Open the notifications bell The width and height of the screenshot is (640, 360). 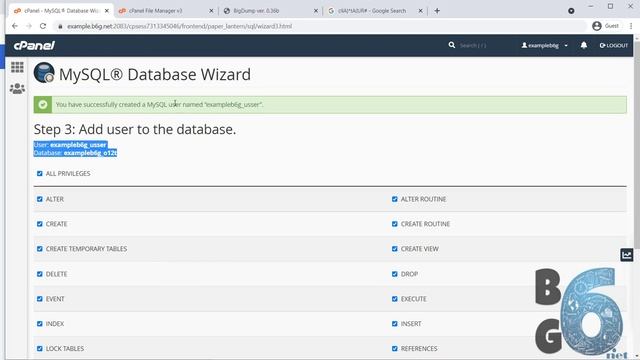(584, 45)
